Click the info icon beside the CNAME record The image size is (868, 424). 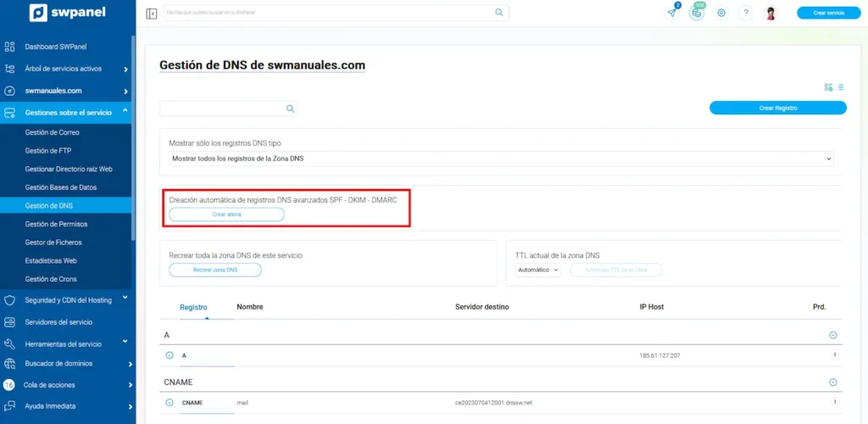click(169, 402)
